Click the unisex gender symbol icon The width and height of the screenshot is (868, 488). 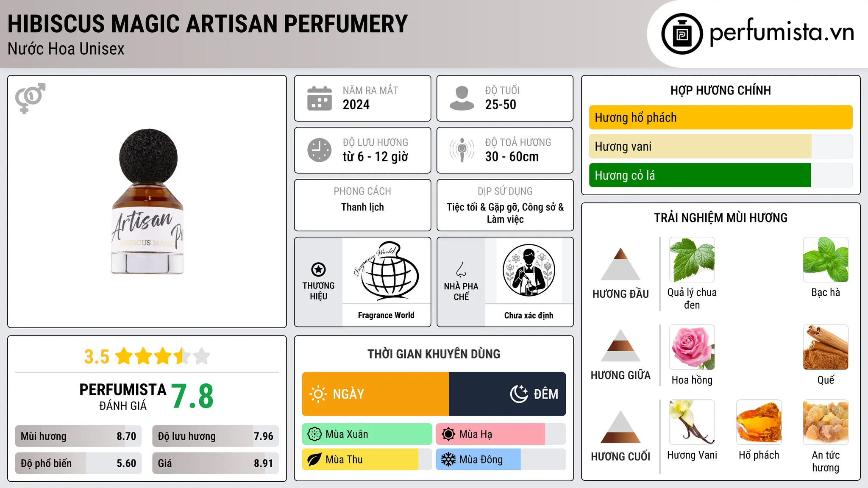30,98
